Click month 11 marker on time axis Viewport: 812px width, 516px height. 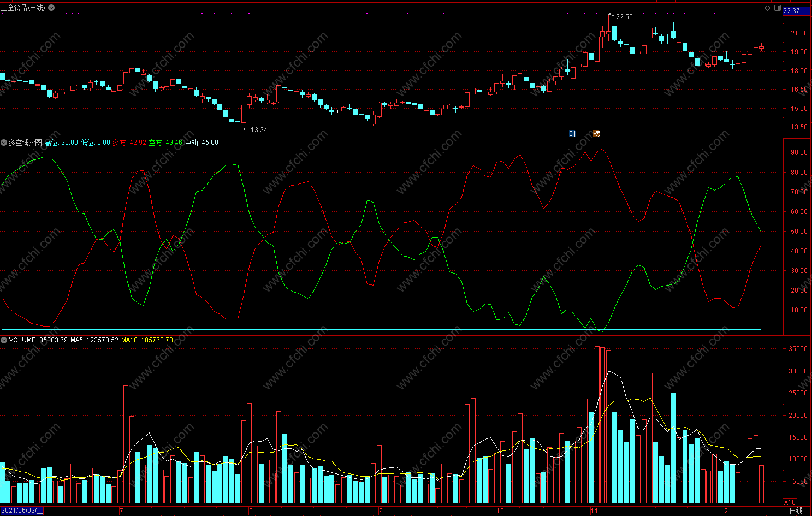594,511
